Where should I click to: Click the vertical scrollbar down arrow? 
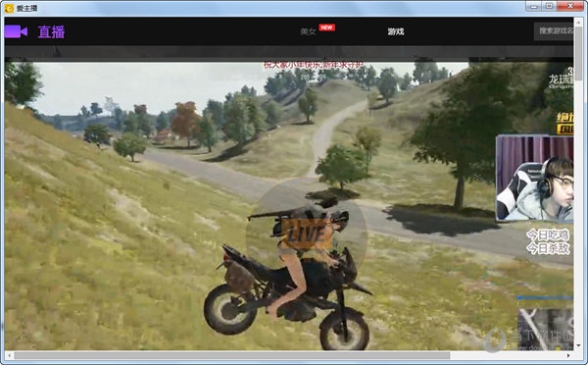pyautogui.click(x=578, y=345)
